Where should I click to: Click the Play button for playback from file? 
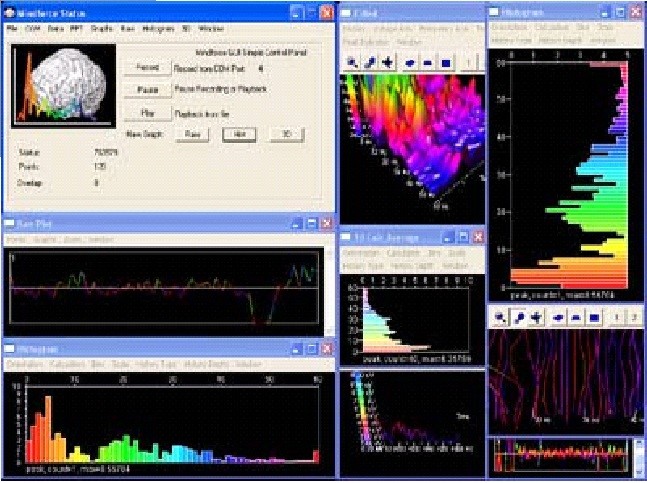tap(147, 113)
